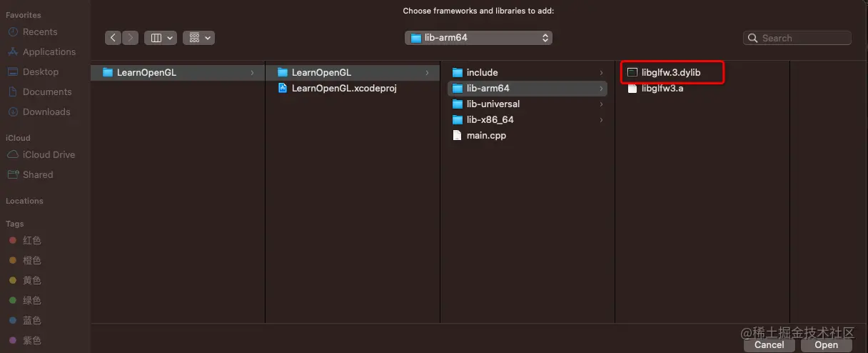The height and width of the screenshot is (353, 868).
Task: Click the include folder icon
Action: coord(458,72)
